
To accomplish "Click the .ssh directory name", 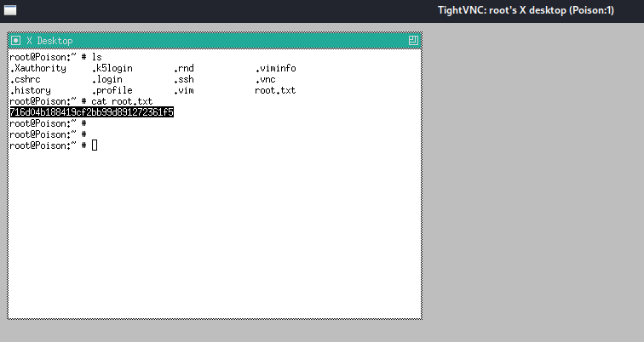I will coord(184,79).
